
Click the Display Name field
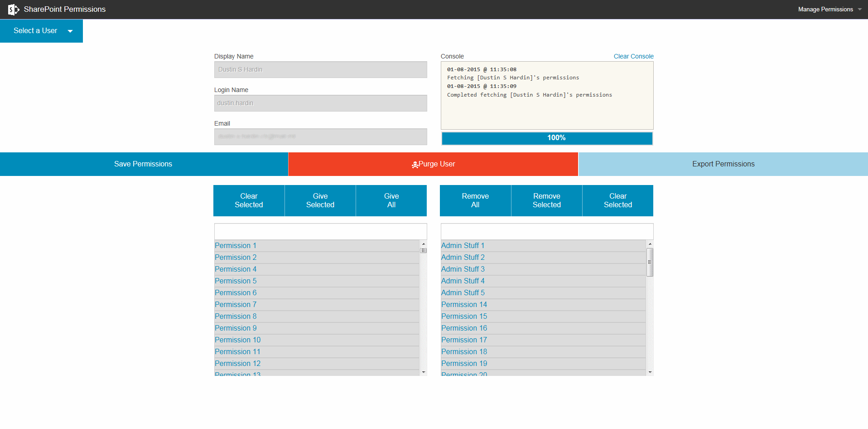(321, 70)
